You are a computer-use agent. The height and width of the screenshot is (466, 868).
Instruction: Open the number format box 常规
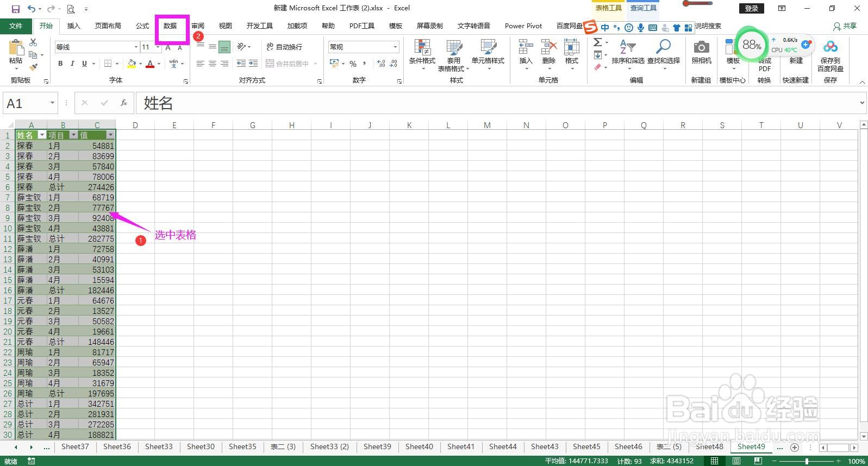364,47
